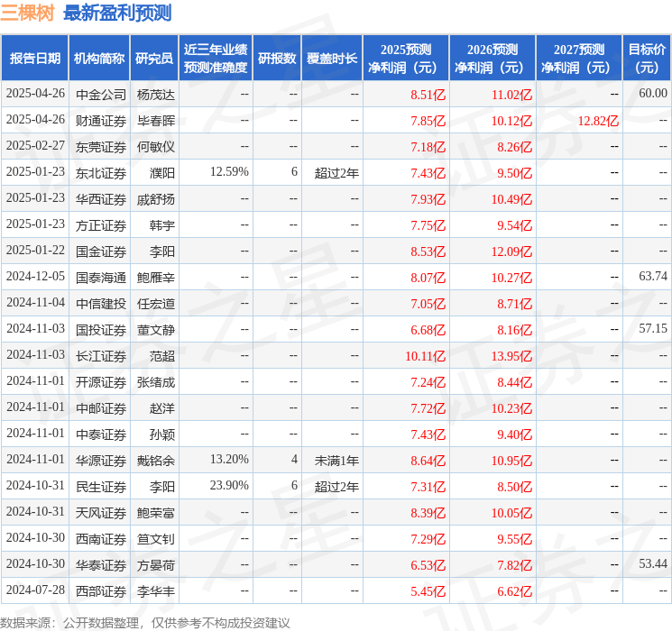Click institution 开源证券

[x=101, y=382]
